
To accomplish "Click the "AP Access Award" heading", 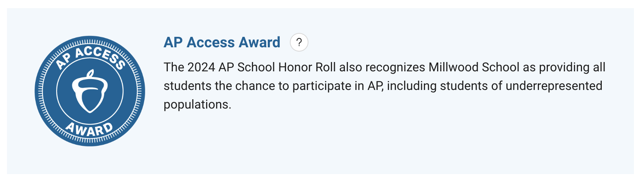I will [222, 42].
